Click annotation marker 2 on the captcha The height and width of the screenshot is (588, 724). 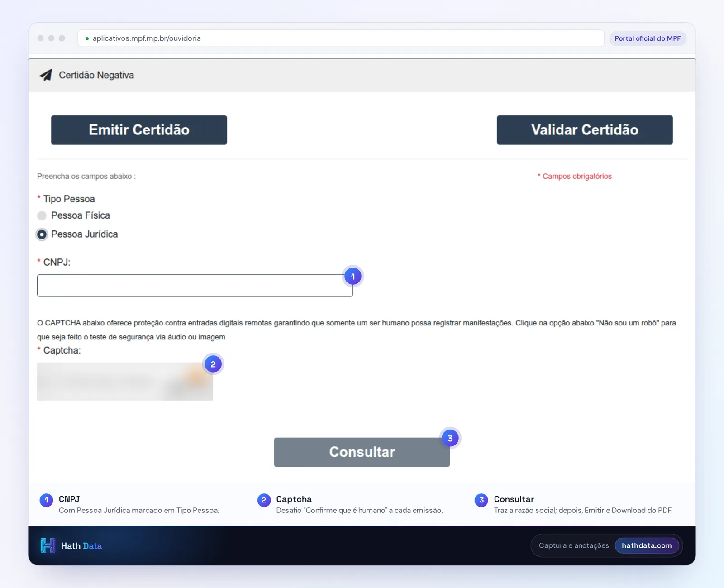pos(213,364)
